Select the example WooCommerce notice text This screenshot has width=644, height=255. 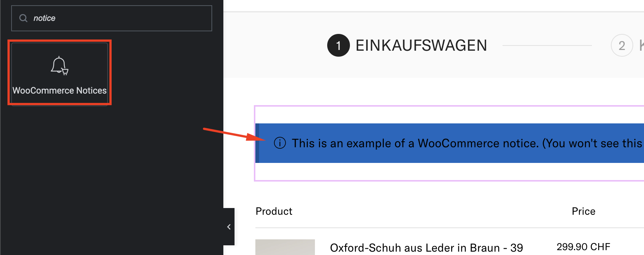(467, 143)
